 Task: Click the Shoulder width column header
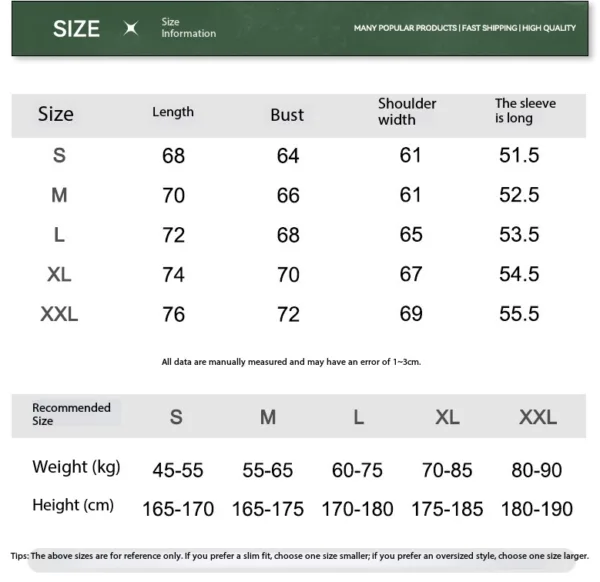point(407,111)
